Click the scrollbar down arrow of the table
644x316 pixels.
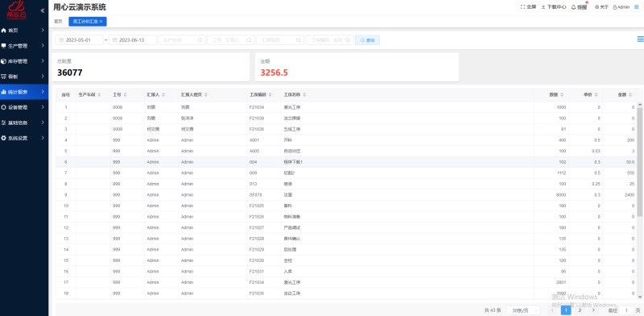[640, 297]
